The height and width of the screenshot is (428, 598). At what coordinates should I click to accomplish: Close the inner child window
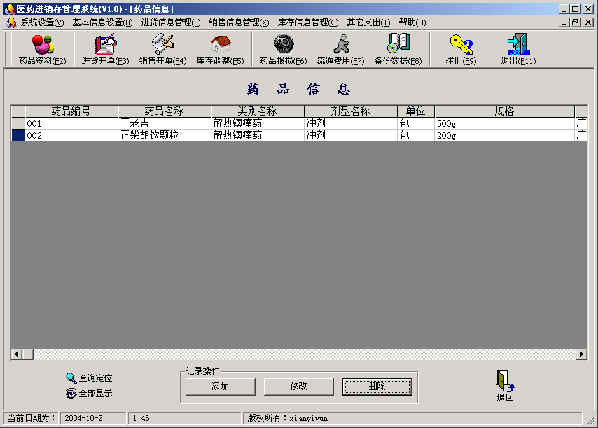[588, 23]
